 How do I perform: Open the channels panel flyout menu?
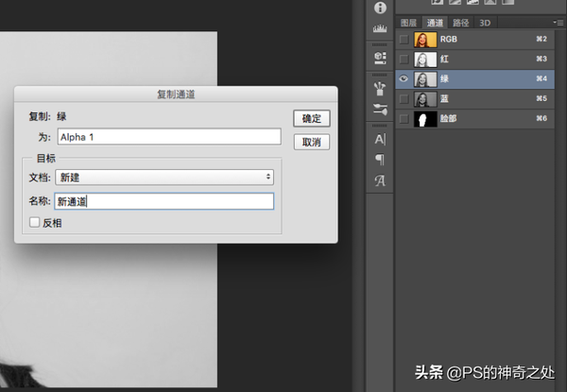(x=558, y=23)
